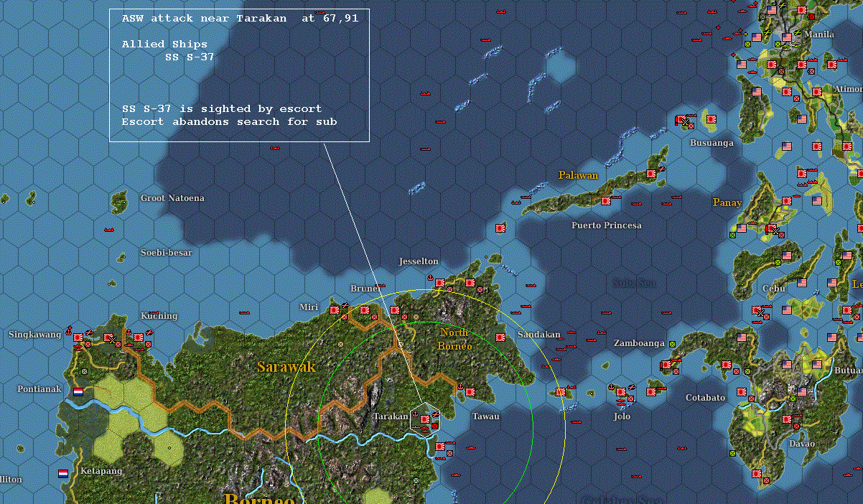The image size is (863, 504).
Task: Select the Japanese flag at Davao
Action: (787, 419)
